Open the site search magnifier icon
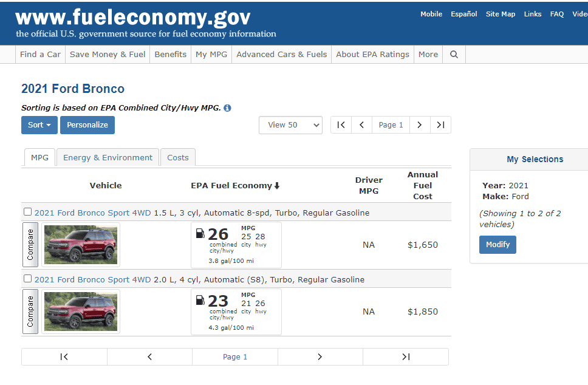Image resolution: width=588 pixels, height=385 pixels. tap(454, 55)
